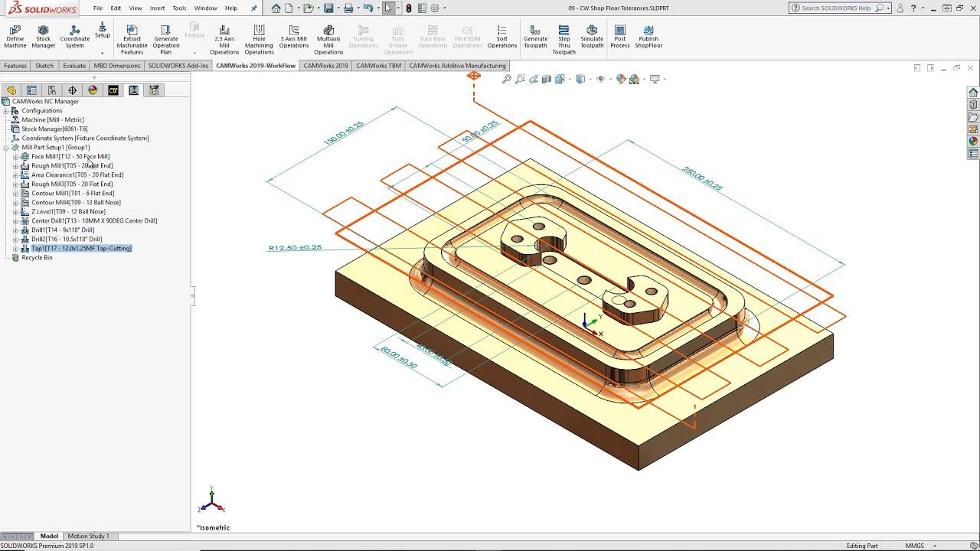
Task: Select the Recycle Bin tree item
Action: [x=37, y=258]
